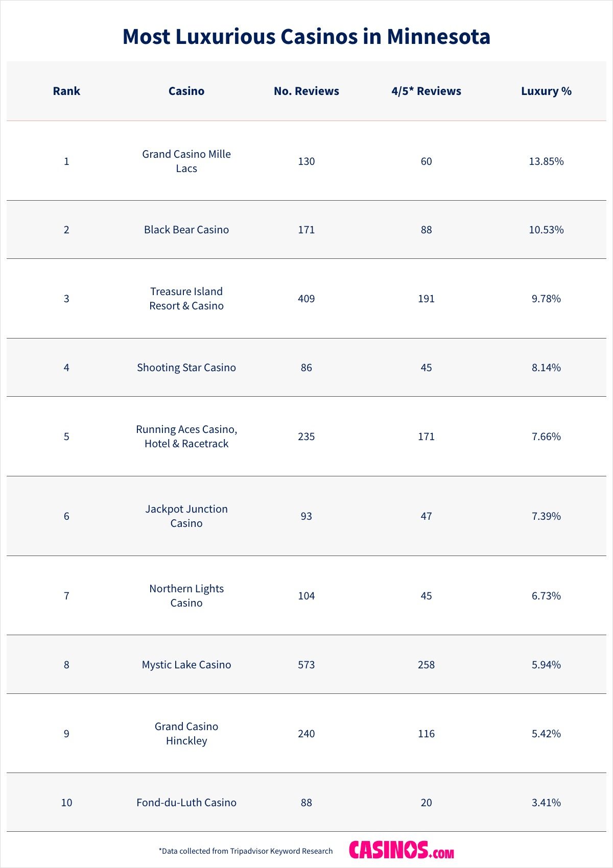613x868 pixels.
Task: Click Fond-du-Luth Casino entry
Action: 186,803
